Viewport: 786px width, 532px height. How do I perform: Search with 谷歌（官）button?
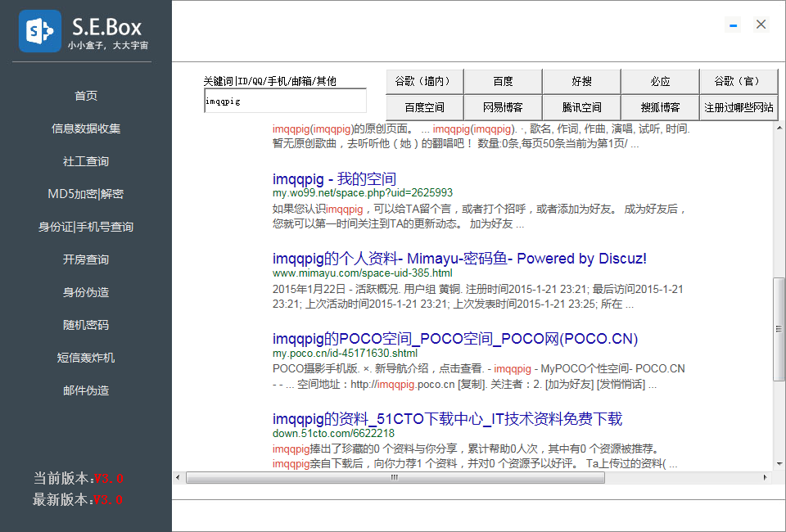click(x=739, y=81)
